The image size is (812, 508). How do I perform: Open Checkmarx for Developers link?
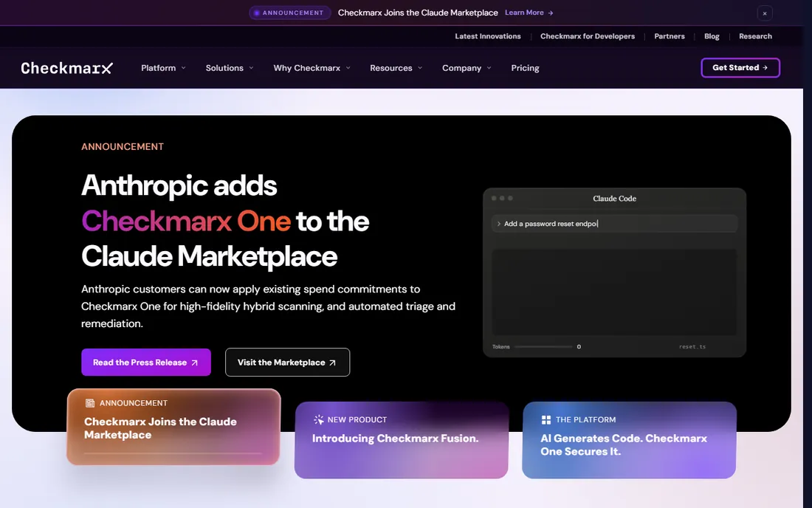[588, 36]
